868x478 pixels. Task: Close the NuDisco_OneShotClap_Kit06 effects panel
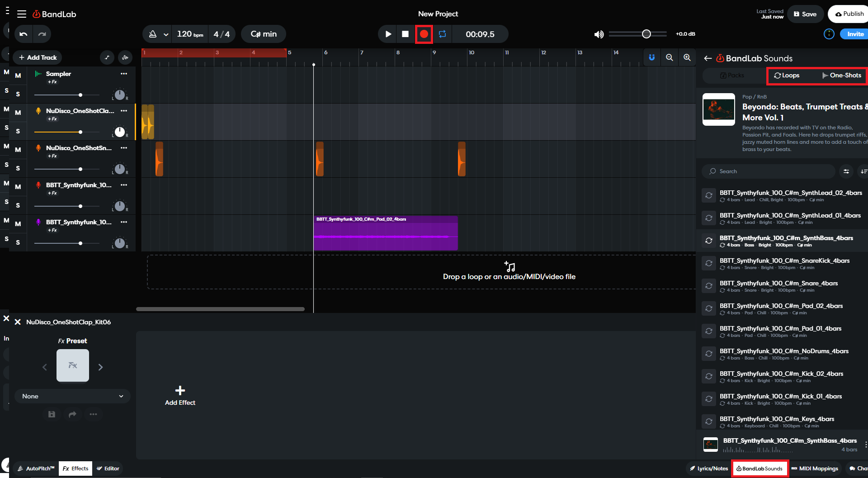(18, 322)
